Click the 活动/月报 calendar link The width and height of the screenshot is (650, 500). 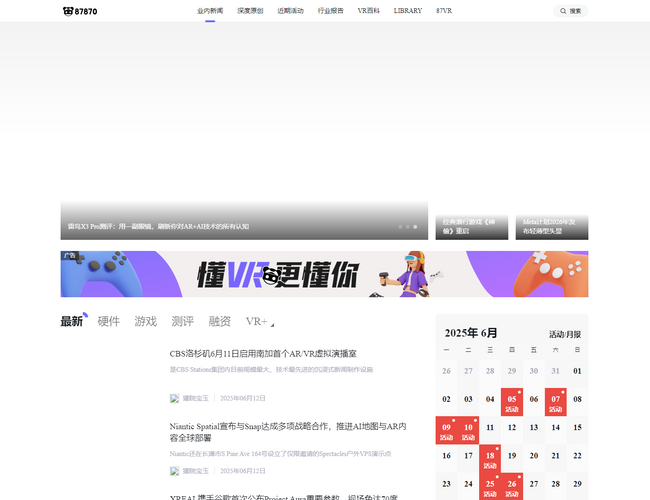tap(565, 334)
